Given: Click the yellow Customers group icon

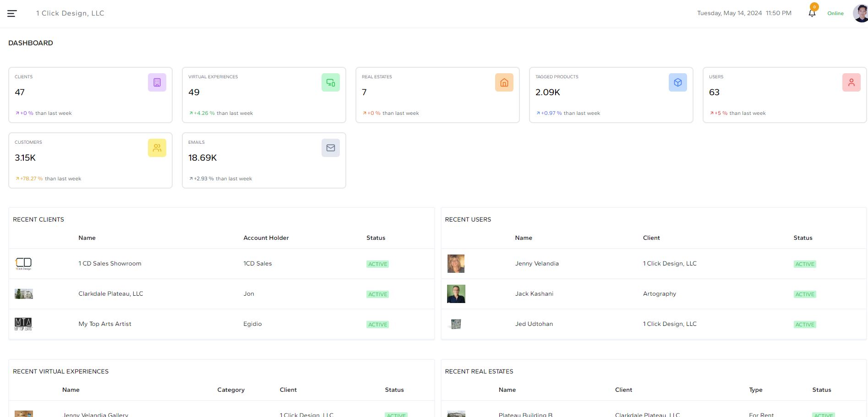Looking at the screenshot, I should tap(157, 148).
